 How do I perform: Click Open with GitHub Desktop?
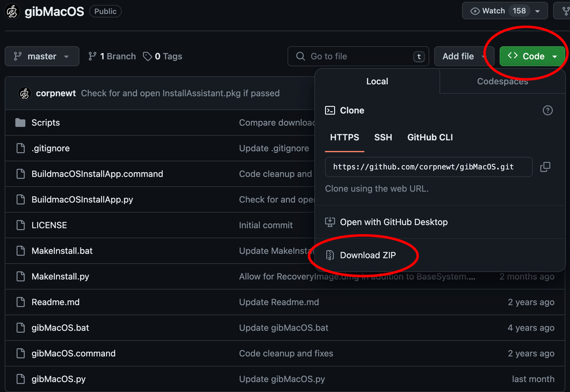[x=393, y=222]
